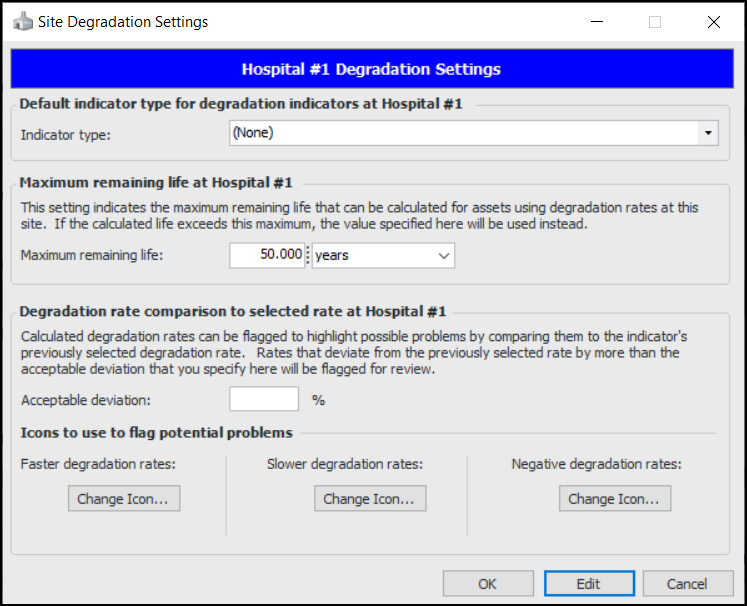This screenshot has height=606, width=747.
Task: Click the stepper beside the 50.000 value
Action: pyautogui.click(x=308, y=256)
